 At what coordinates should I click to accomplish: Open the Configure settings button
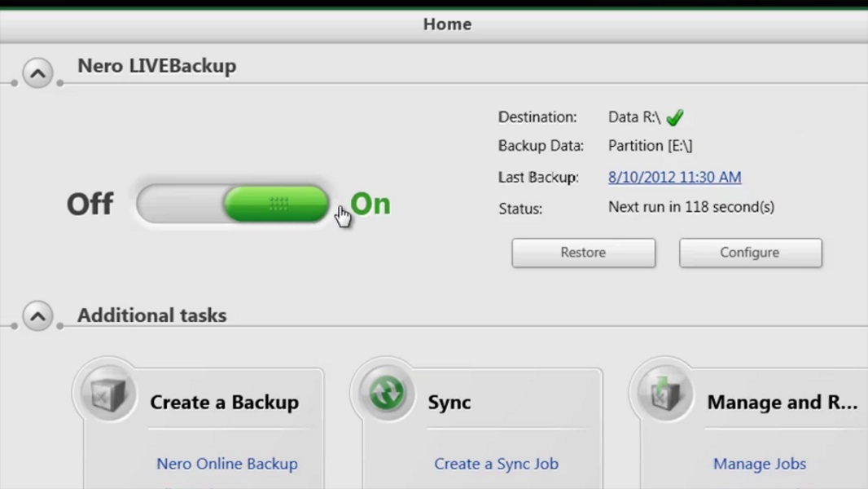point(750,253)
